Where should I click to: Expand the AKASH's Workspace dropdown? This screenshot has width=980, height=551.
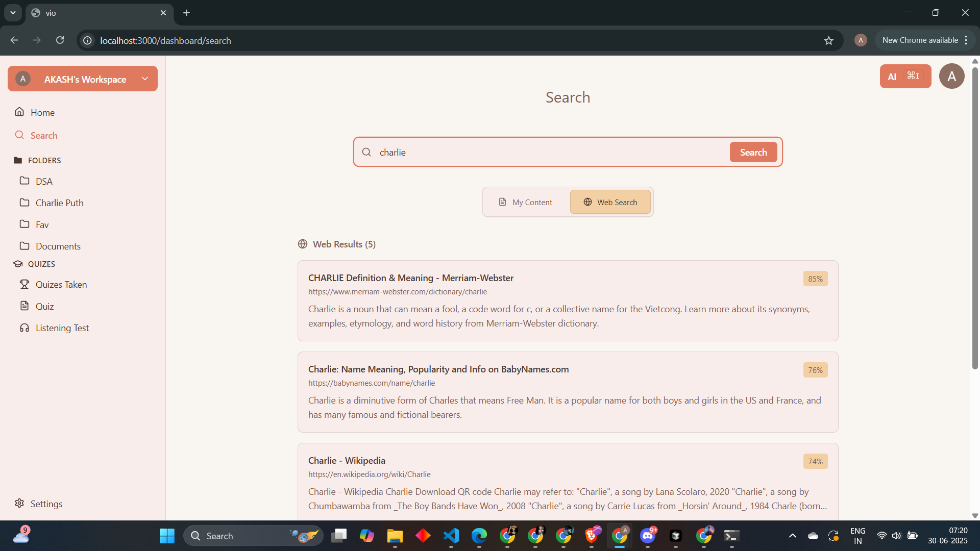(145, 79)
